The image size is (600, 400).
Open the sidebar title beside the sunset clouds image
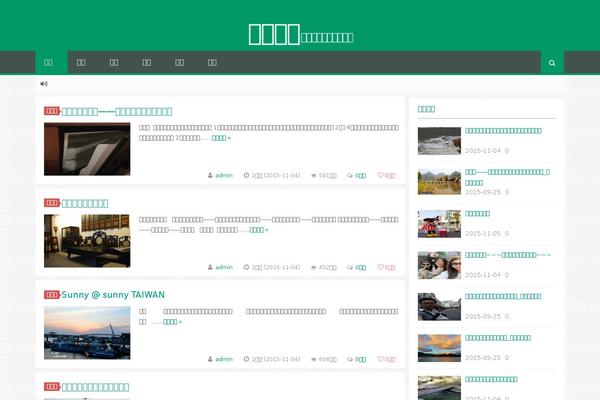498,338
